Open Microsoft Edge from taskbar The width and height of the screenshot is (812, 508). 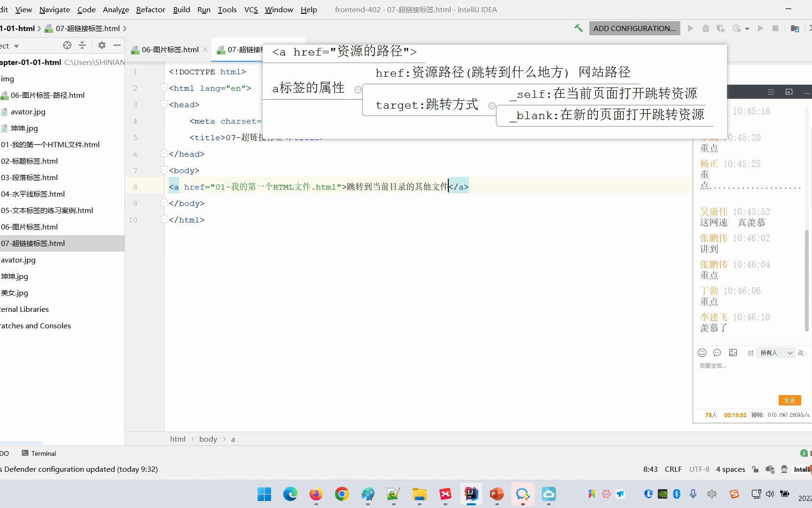coord(290,494)
